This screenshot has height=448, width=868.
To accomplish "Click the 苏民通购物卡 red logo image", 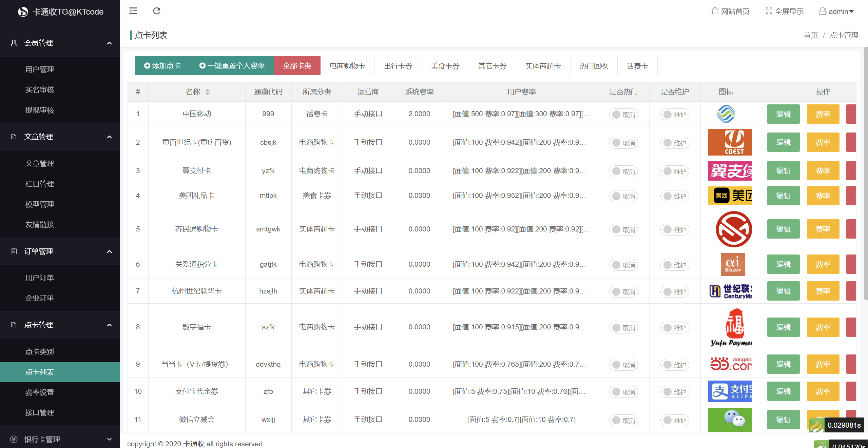I will click(733, 229).
